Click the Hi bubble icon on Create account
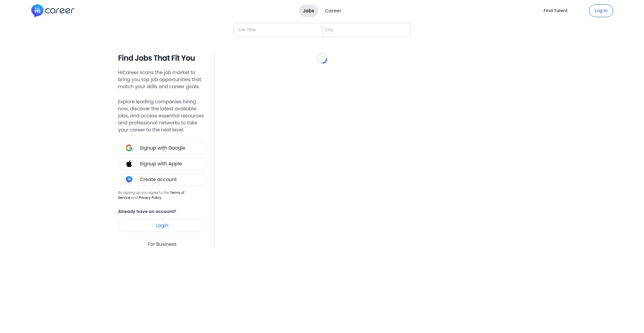Viewport: 644px width, 333px height. click(x=129, y=179)
